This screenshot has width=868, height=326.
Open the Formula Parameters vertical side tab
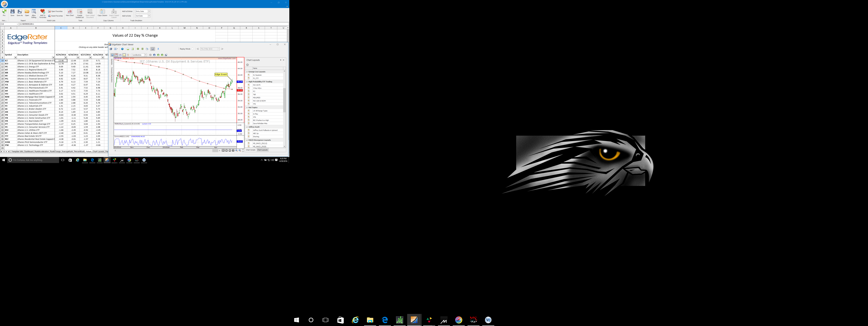point(112,75)
